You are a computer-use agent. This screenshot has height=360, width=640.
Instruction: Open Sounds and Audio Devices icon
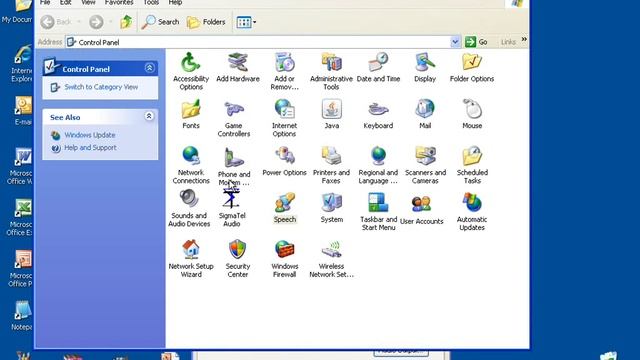point(189,199)
